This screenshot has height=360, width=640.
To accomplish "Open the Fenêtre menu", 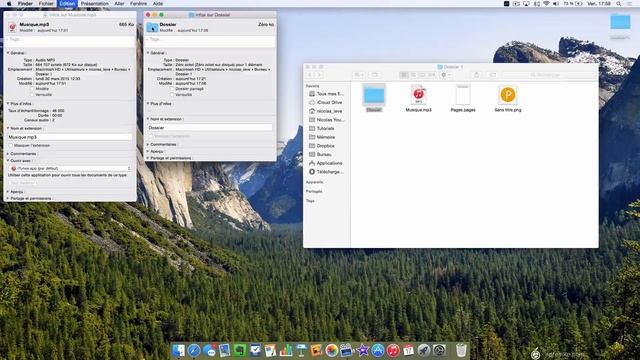I will pos(138,4).
